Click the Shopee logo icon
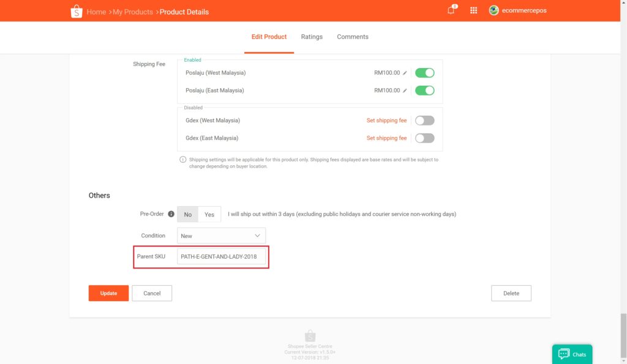This screenshot has height=364, width=627. click(x=77, y=11)
